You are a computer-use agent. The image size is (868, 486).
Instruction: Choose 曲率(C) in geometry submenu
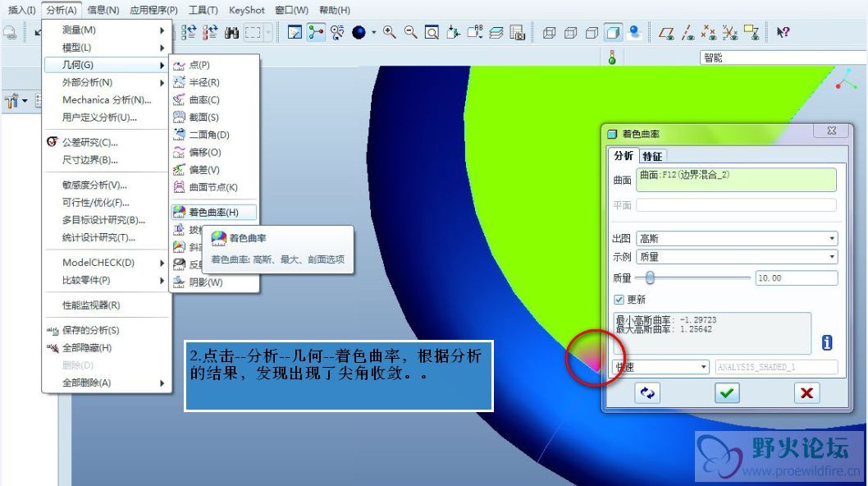pos(214,100)
